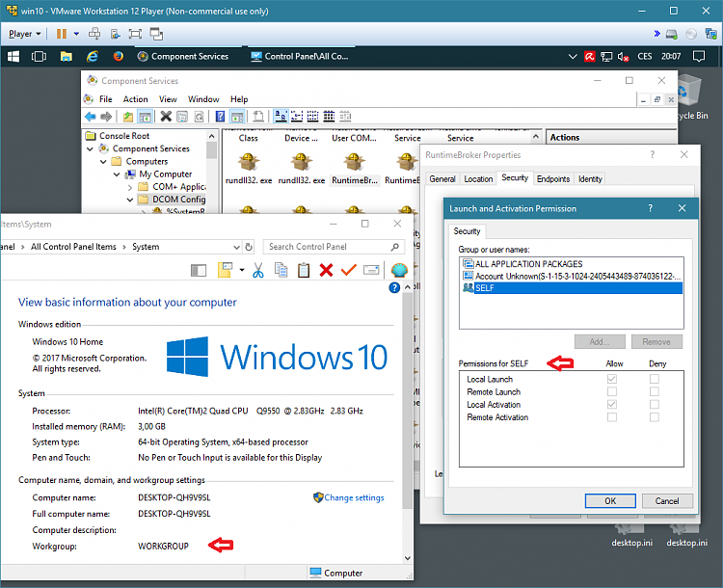Click scroll-up arrow of DCOM icon list
The image size is (723, 588).
click(535, 137)
